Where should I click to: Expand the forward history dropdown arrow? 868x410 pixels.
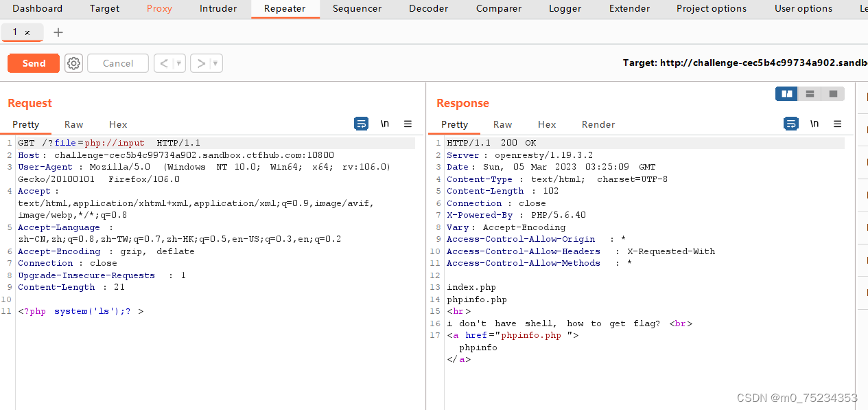pos(215,63)
